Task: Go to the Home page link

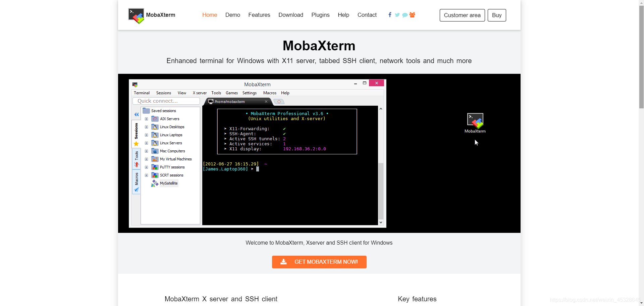Action: 210,15
